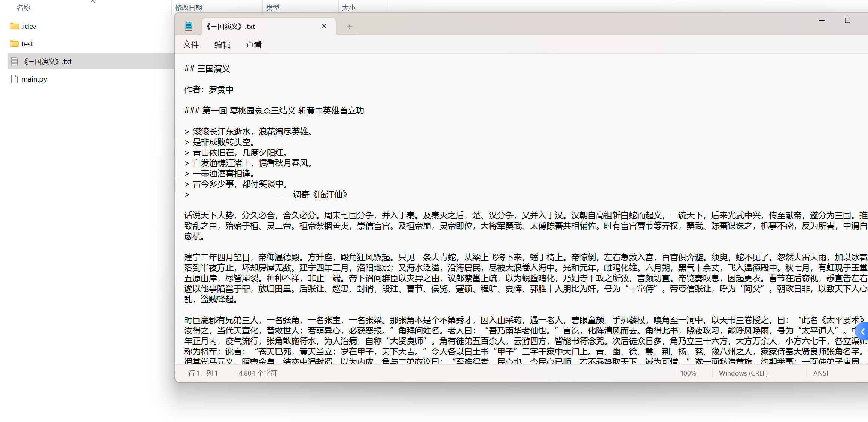The width and height of the screenshot is (868, 422).
Task: Click the blue side arrow bubble
Action: tap(862, 332)
